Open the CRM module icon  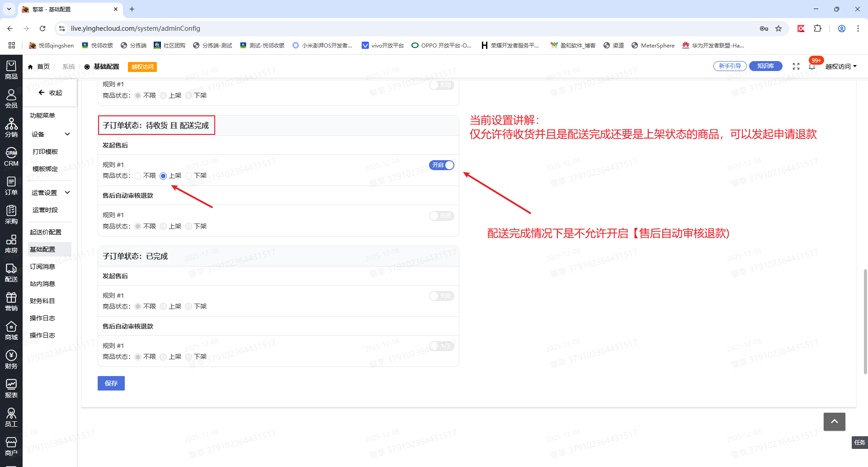point(11,157)
